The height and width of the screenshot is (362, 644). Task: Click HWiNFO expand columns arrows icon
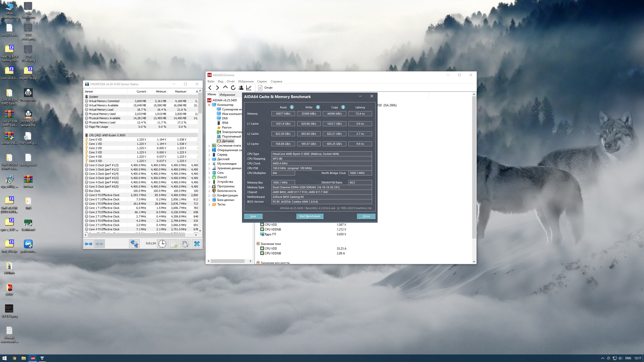[89, 244]
